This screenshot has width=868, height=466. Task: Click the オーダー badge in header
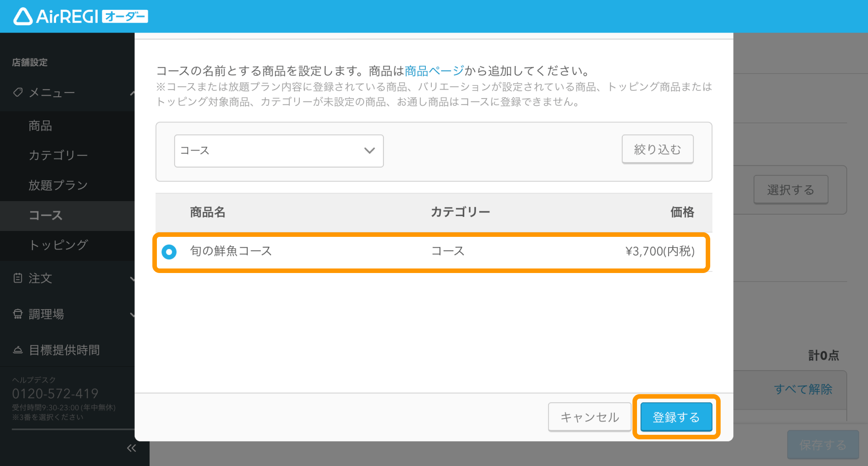coord(125,17)
